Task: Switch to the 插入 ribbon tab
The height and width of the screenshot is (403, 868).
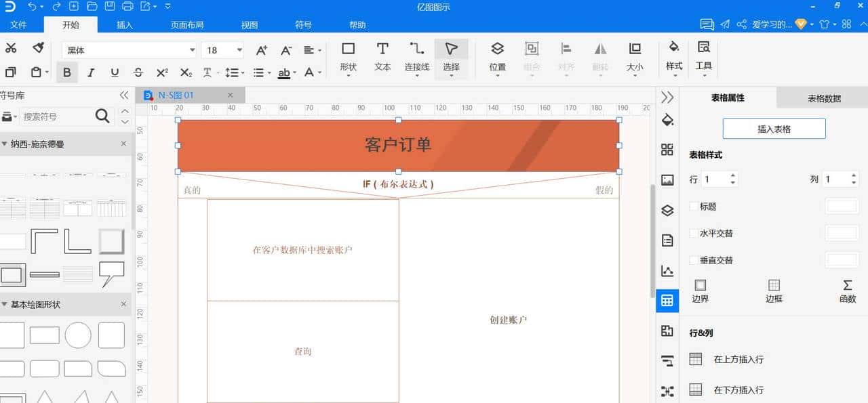Action: (123, 24)
